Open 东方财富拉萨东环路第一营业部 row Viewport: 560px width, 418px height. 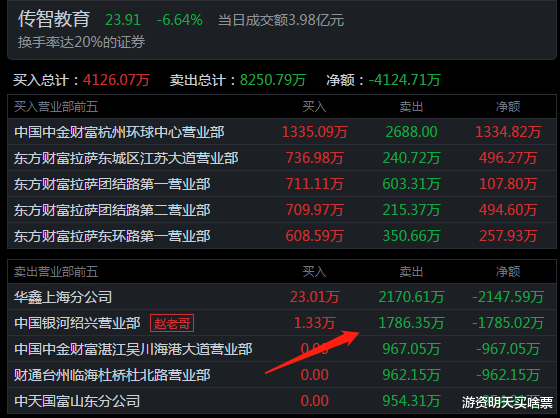pos(282,236)
